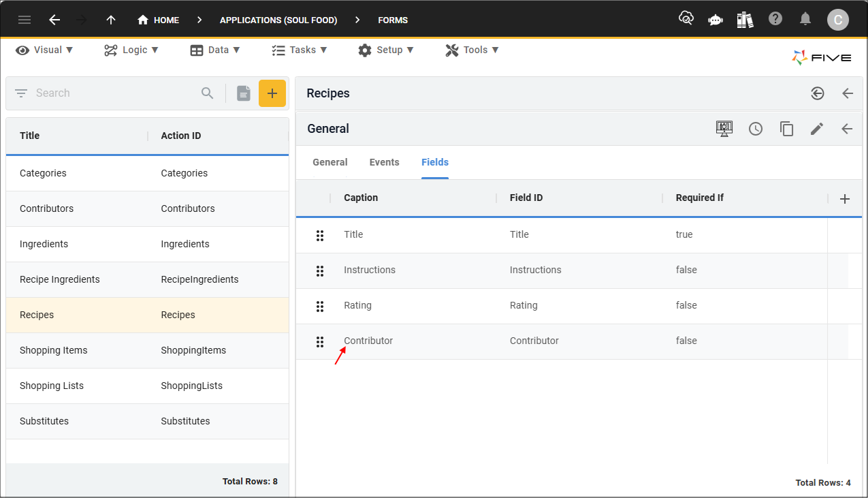The width and height of the screenshot is (868, 498).
Task: Expand the Tools menu
Action: pos(472,50)
